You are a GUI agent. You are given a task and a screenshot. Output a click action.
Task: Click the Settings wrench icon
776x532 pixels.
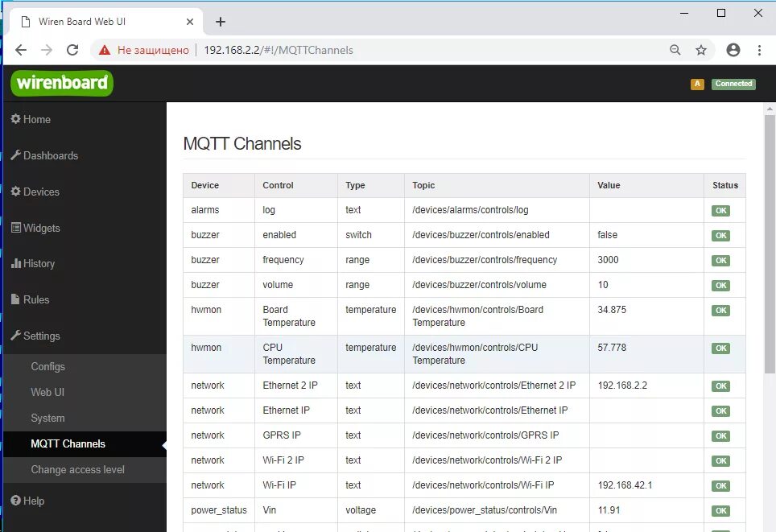(x=16, y=335)
